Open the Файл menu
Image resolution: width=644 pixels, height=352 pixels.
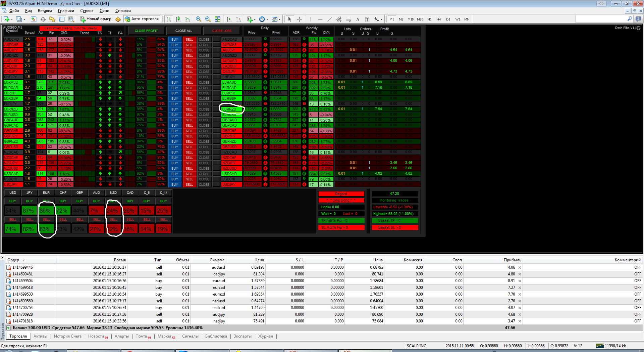coord(14,11)
